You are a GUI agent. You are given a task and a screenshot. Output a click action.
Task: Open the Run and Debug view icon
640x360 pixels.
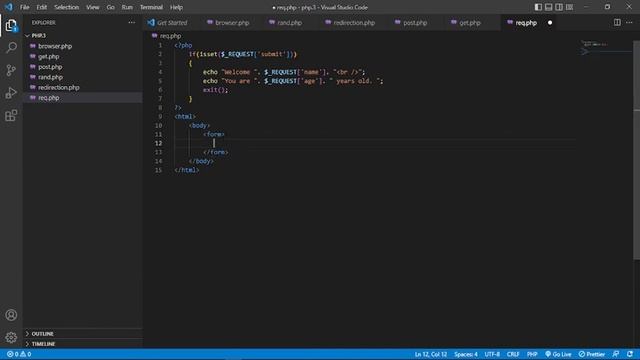pyautogui.click(x=11, y=93)
